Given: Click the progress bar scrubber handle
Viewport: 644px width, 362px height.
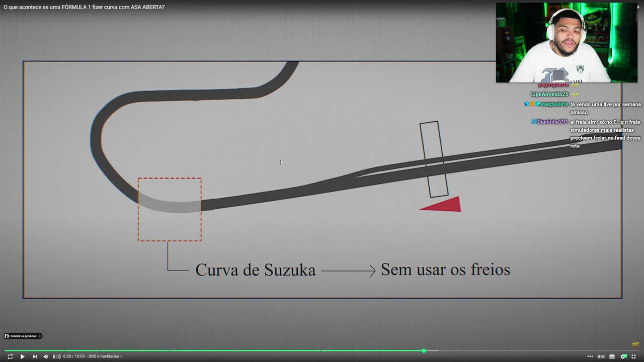Looking at the screenshot, I should [424, 350].
